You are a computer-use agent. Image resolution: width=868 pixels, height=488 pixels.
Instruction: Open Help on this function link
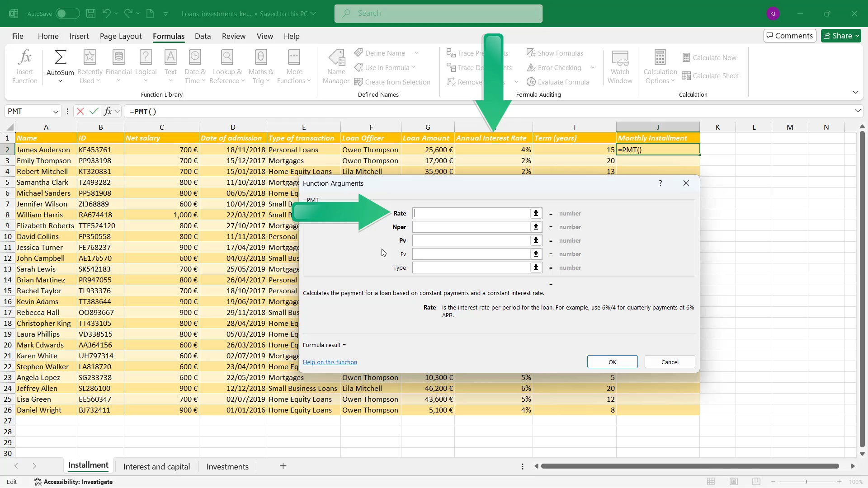click(x=330, y=362)
